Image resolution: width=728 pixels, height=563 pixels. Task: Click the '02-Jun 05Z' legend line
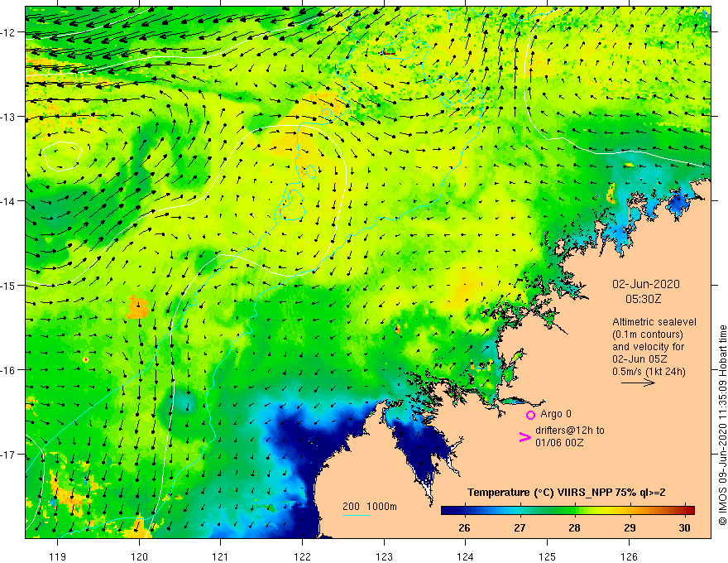(639, 359)
